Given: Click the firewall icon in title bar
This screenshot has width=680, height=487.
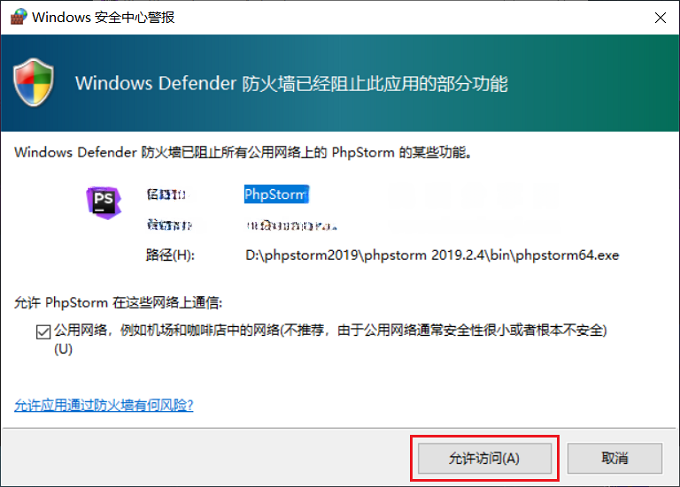Looking at the screenshot, I should point(18,17).
